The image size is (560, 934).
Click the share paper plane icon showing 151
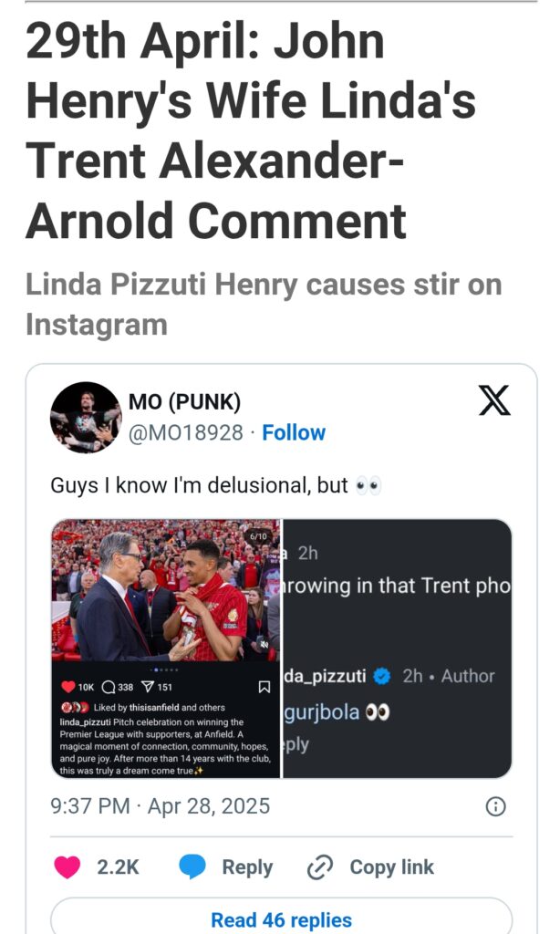(150, 687)
